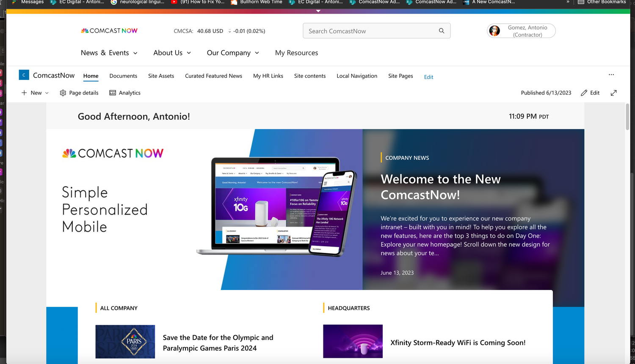The height and width of the screenshot is (364, 635).
Task: Open My Resources in top navigation
Action: [296, 53]
